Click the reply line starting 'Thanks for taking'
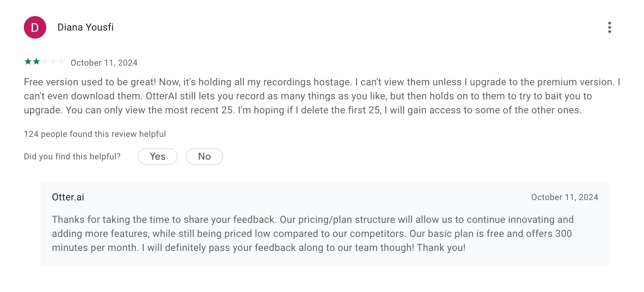644x292 pixels. click(x=313, y=220)
